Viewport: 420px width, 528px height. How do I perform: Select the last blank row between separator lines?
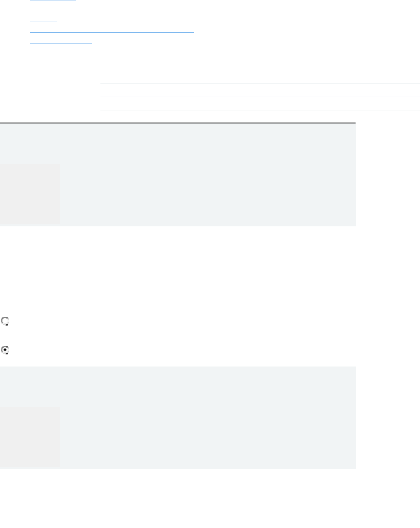click(260, 104)
